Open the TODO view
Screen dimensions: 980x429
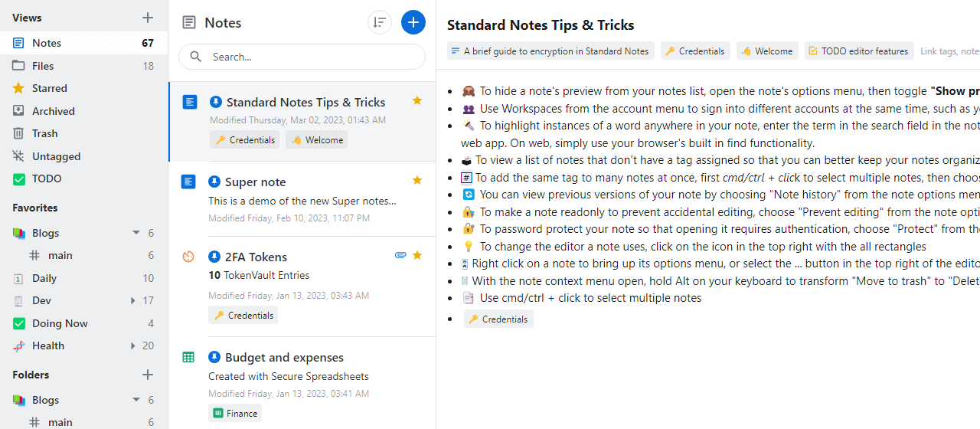[x=83, y=178]
